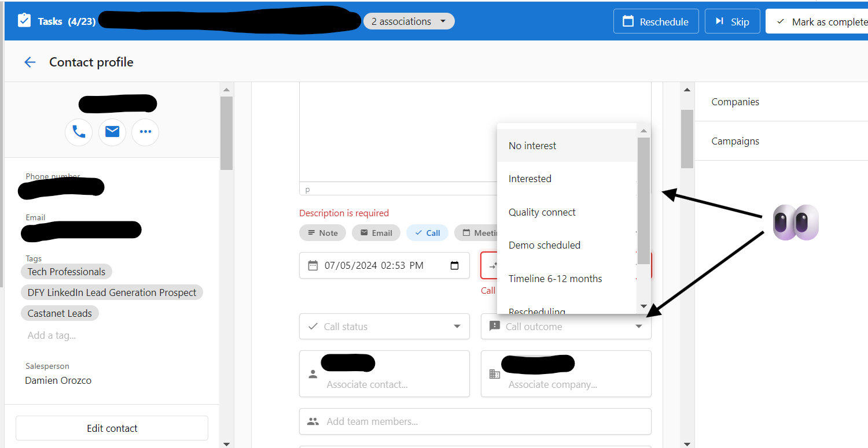Skip the current task
This screenshot has width=868, height=448.
pyautogui.click(x=732, y=21)
